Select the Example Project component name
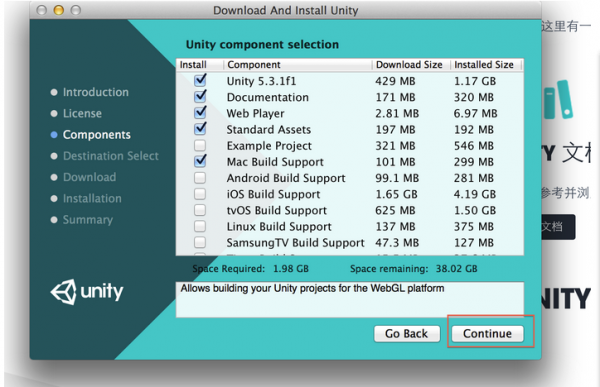Screen dimensions: 600x387 269,146
